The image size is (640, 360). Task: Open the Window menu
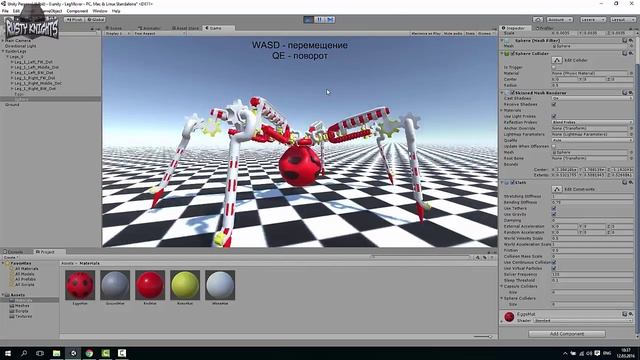100,11
